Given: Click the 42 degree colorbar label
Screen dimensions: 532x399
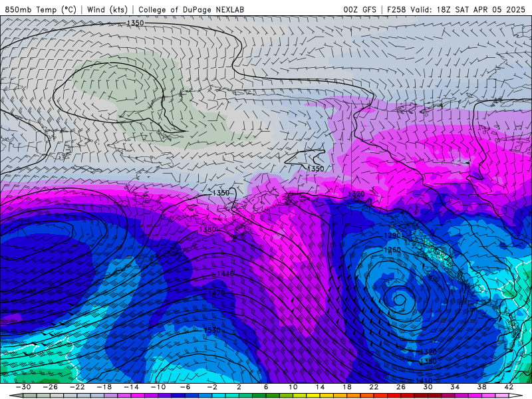Looking at the screenshot, I should click(x=509, y=387).
